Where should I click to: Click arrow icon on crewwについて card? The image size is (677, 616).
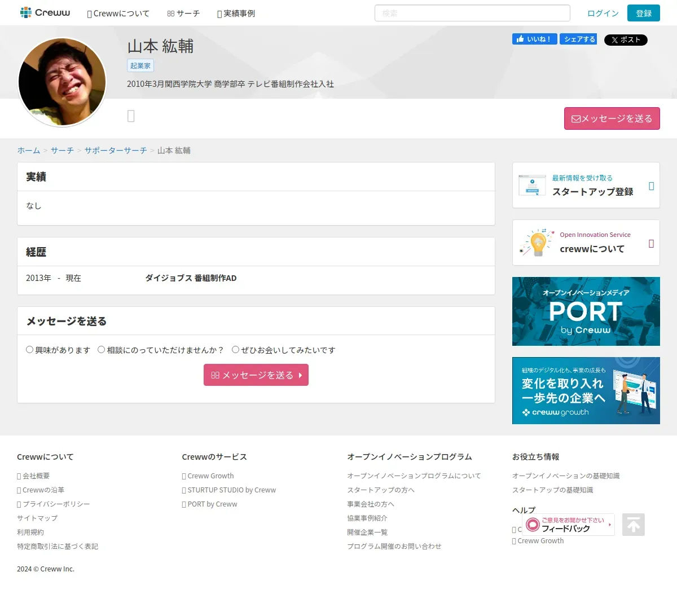click(652, 244)
